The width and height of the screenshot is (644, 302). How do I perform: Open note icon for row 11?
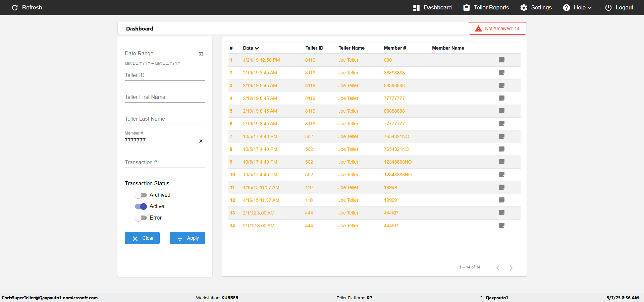[502, 187]
